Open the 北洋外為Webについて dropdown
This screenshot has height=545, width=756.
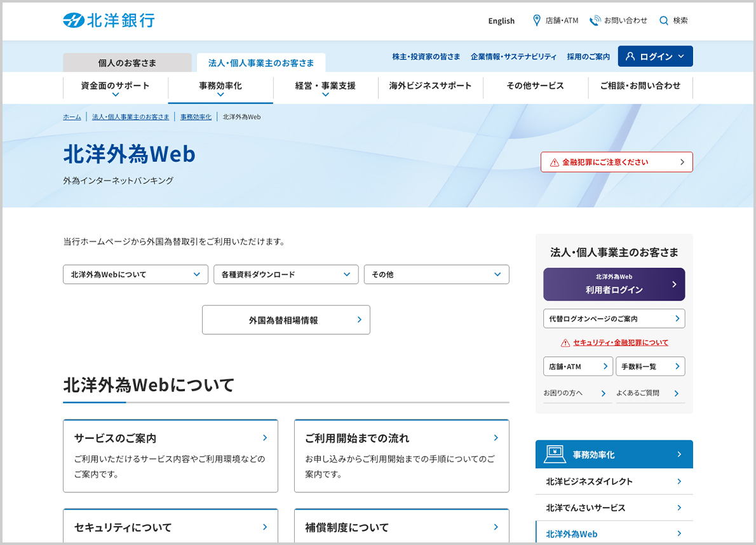(135, 274)
